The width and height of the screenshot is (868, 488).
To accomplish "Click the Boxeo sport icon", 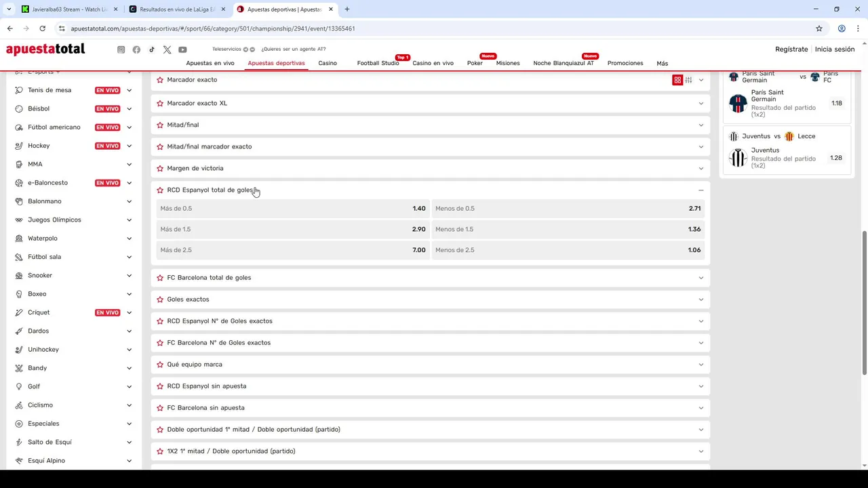I will pyautogui.click(x=19, y=293).
